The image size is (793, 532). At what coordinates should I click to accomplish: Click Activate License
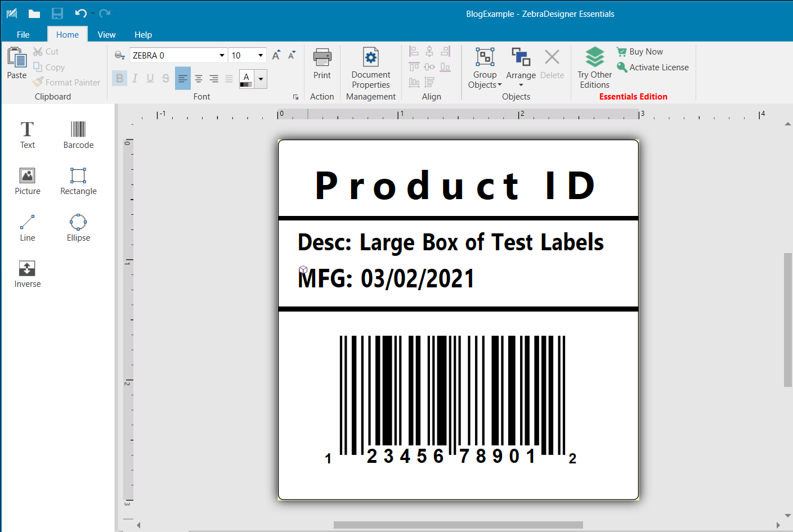click(653, 67)
